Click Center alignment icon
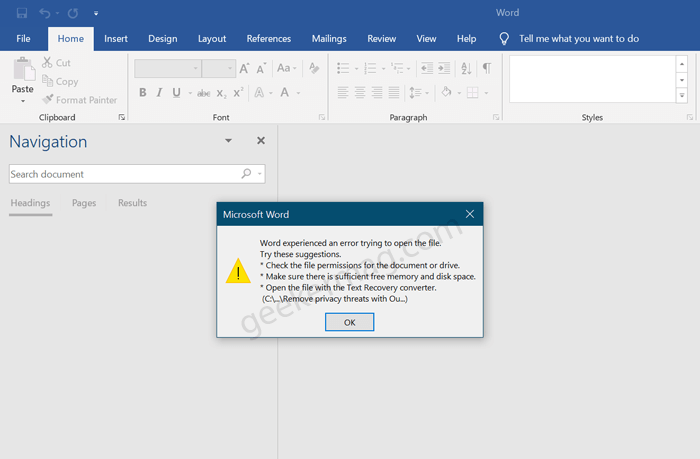The height and width of the screenshot is (459, 700). (x=360, y=92)
